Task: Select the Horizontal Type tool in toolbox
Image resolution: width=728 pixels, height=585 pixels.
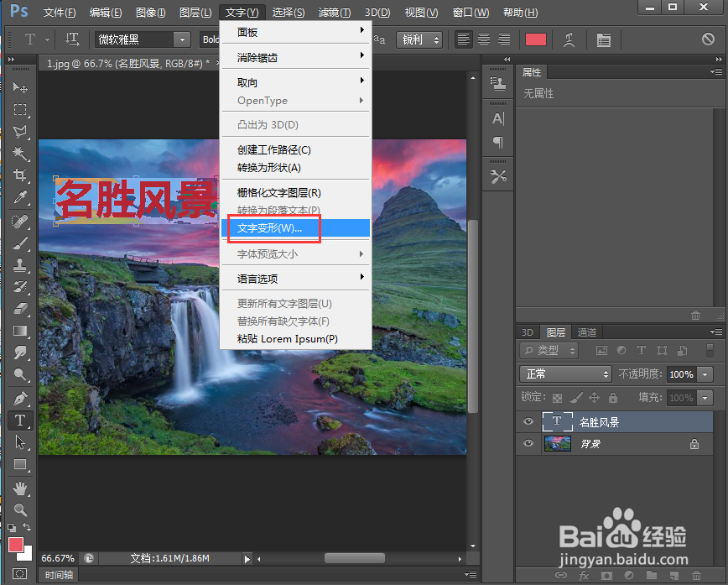Action: tap(20, 420)
